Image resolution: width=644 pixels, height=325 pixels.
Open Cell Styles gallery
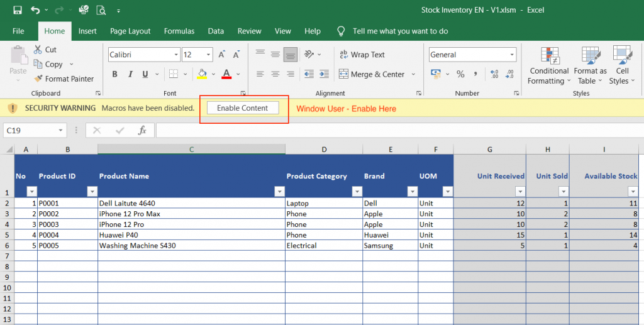pyautogui.click(x=622, y=65)
